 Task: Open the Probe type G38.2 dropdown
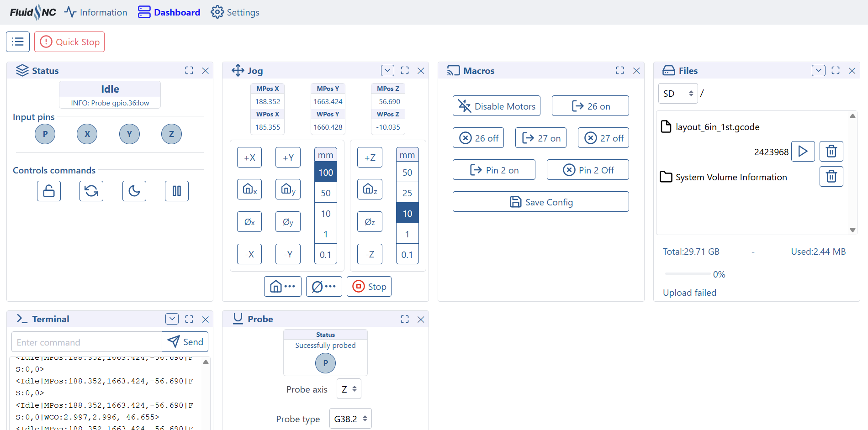(x=350, y=419)
